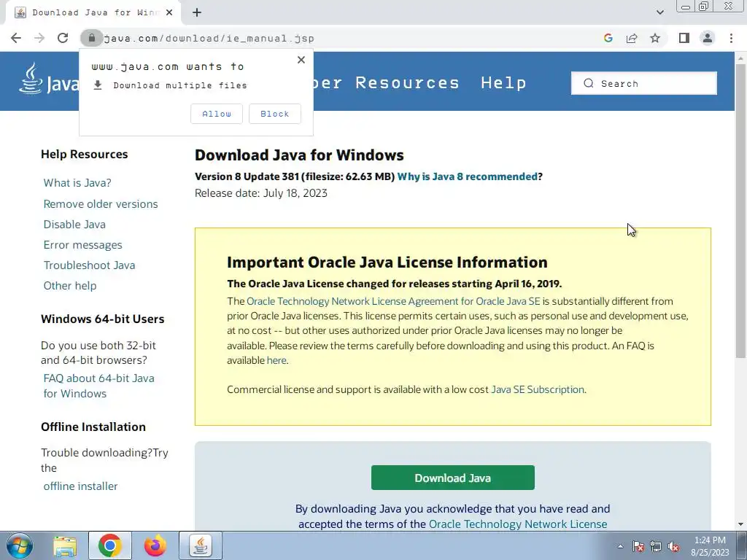Open the Help navigation item
The width and height of the screenshot is (747, 560).
click(503, 83)
